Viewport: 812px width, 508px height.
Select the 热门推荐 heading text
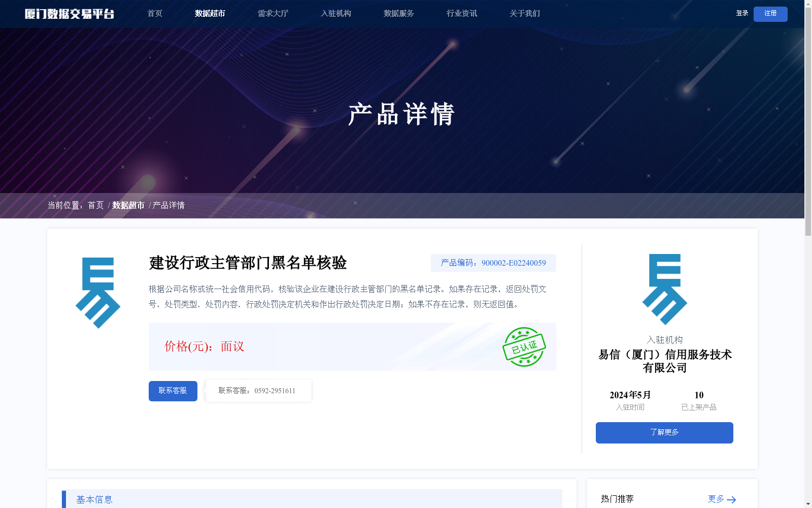point(617,499)
